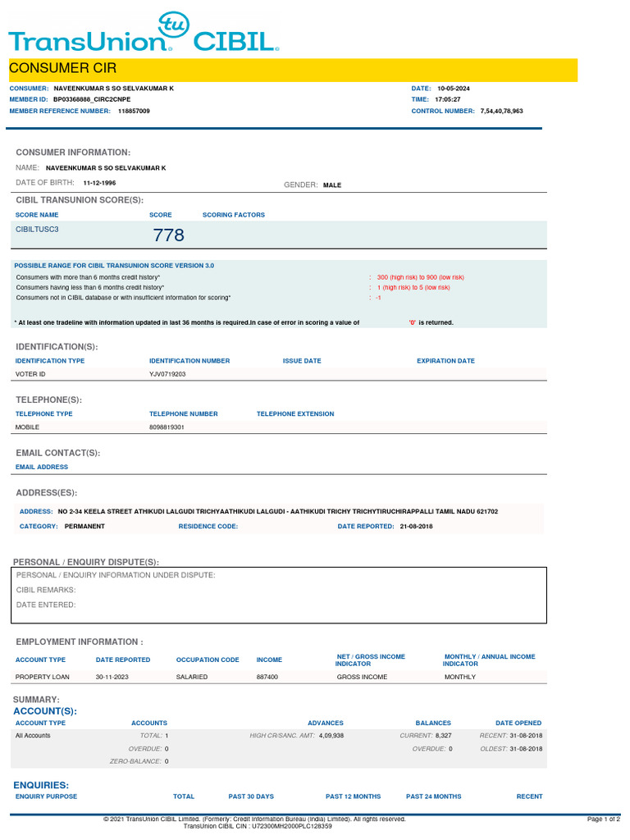Click the RECENT date opened 31-08-2018
The width and height of the screenshot is (630, 840).
coord(526,736)
